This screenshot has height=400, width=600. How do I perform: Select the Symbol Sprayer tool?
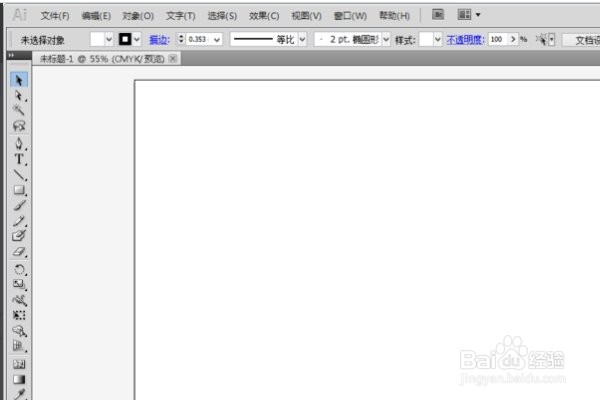click(x=19, y=331)
